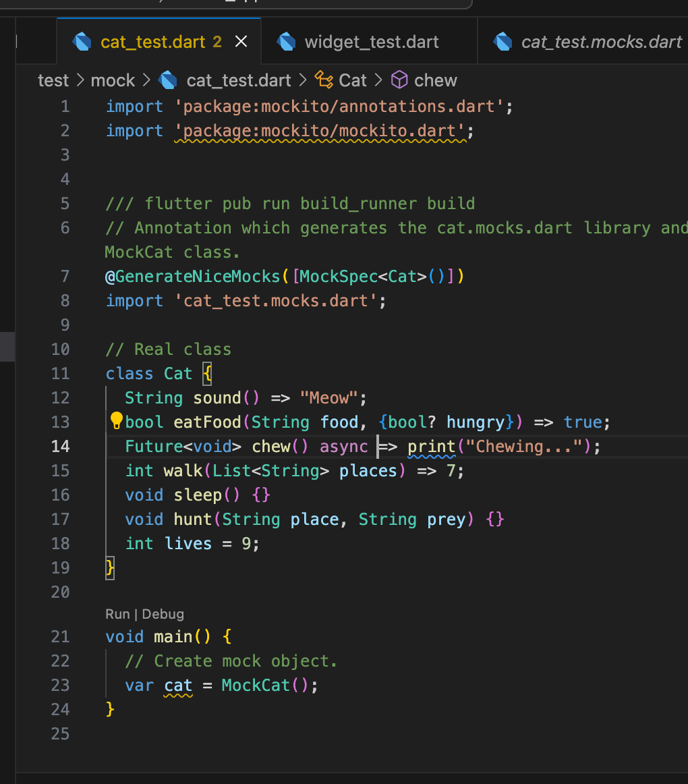The height and width of the screenshot is (784, 688).
Task: Click the method cube icon beside chew
Action: (399, 80)
